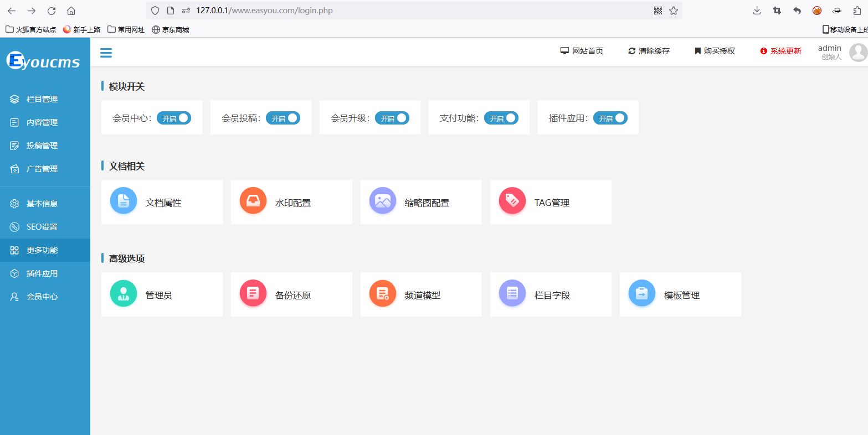This screenshot has height=435, width=868.
Task: Click the 模块开关 section heading
Action: coord(127,86)
